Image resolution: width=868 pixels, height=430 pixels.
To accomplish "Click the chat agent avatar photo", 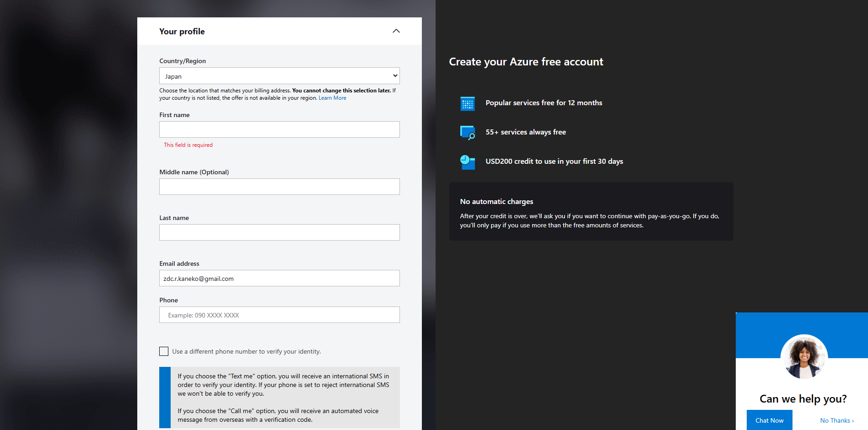I will [803, 357].
